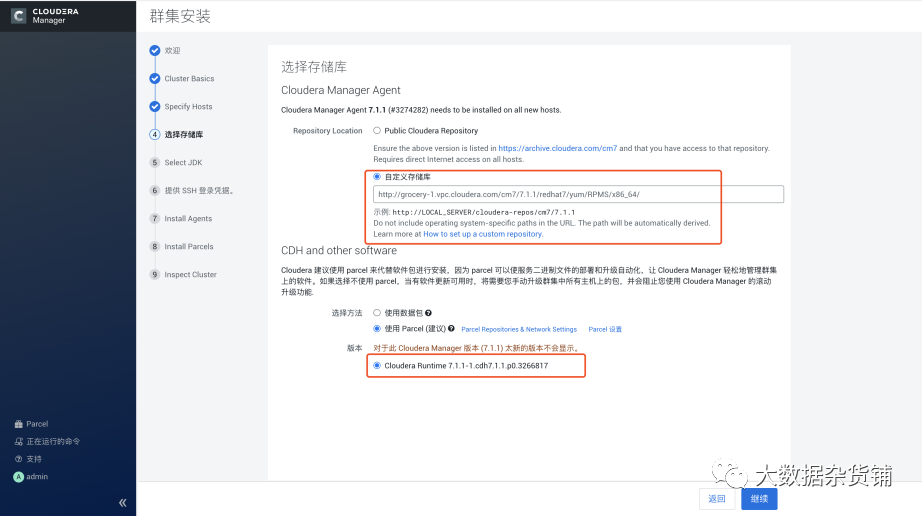Click the Specify Hosts checkmark icon

155,106
